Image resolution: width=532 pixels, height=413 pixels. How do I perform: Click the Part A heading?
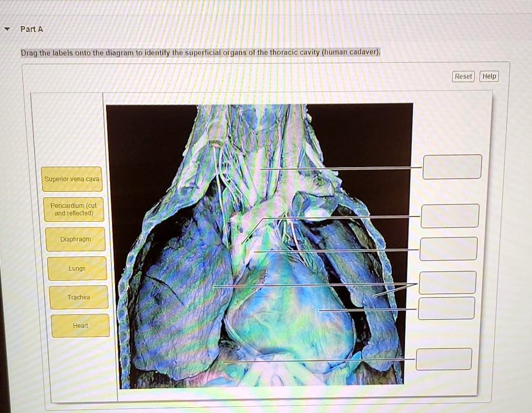point(30,29)
